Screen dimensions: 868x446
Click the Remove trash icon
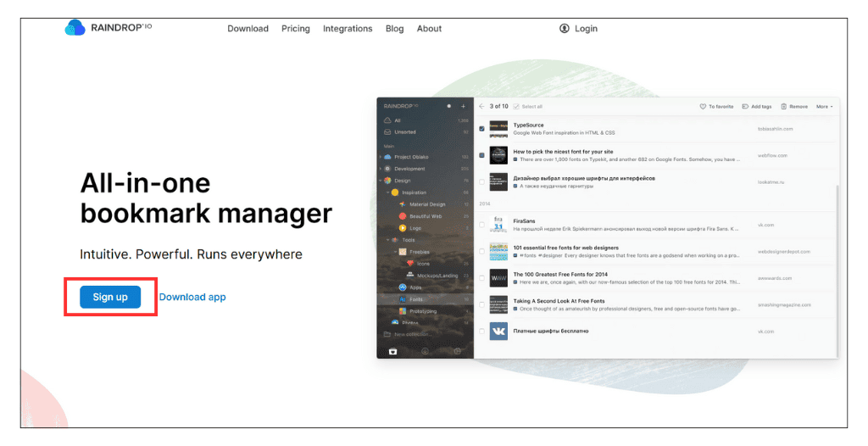(784, 107)
